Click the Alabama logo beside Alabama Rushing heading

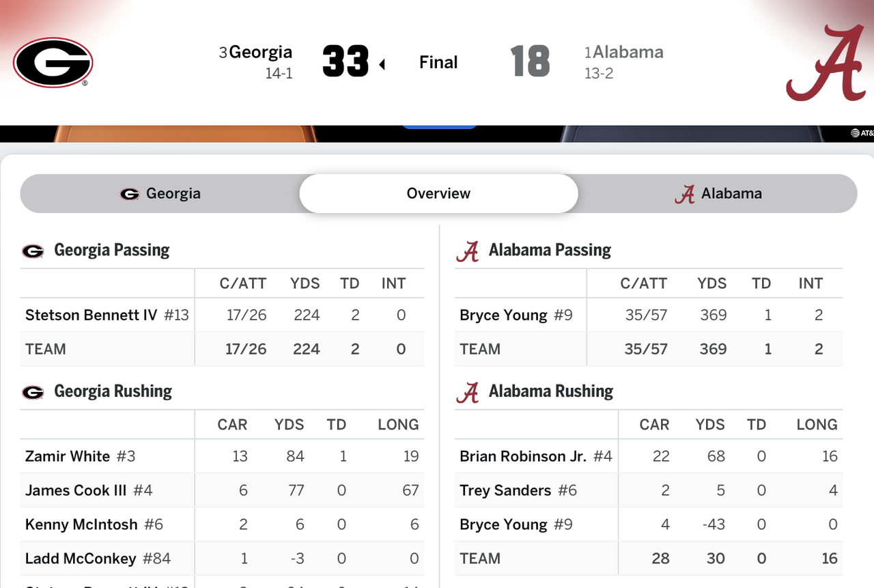[x=467, y=393]
